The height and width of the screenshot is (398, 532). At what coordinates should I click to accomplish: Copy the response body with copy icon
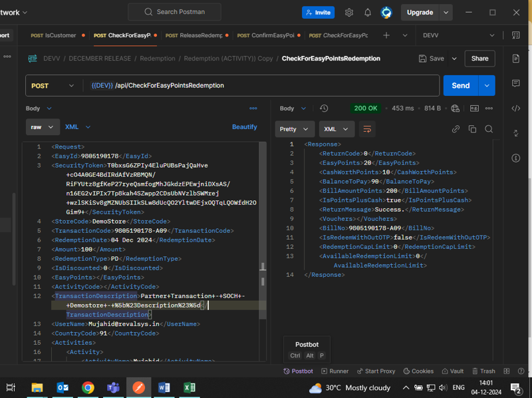472,129
